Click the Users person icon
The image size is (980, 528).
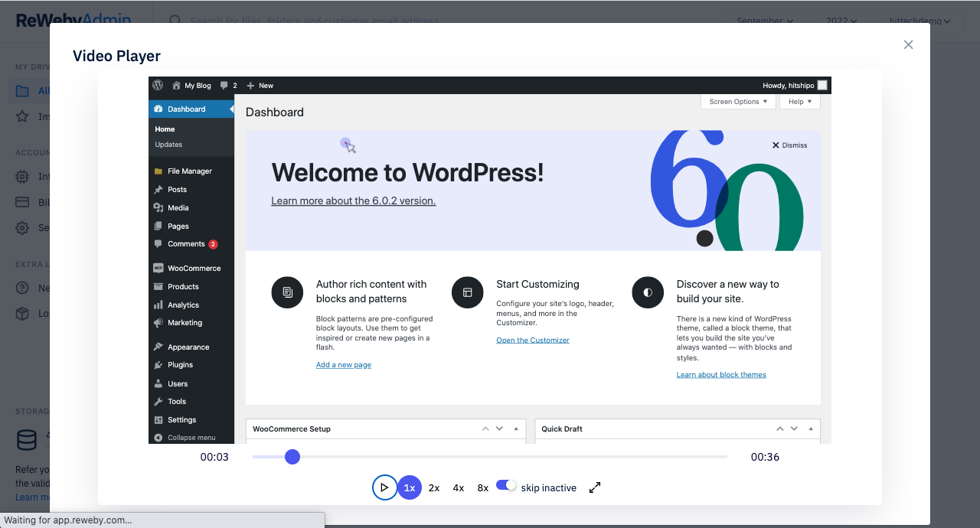pos(158,384)
